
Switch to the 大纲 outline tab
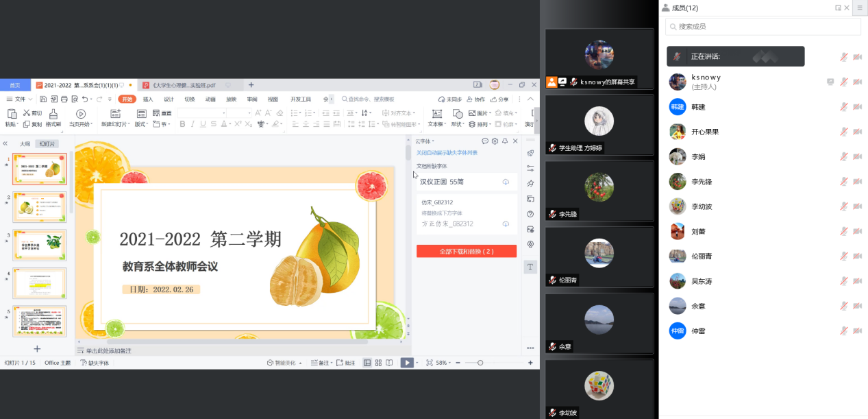25,144
